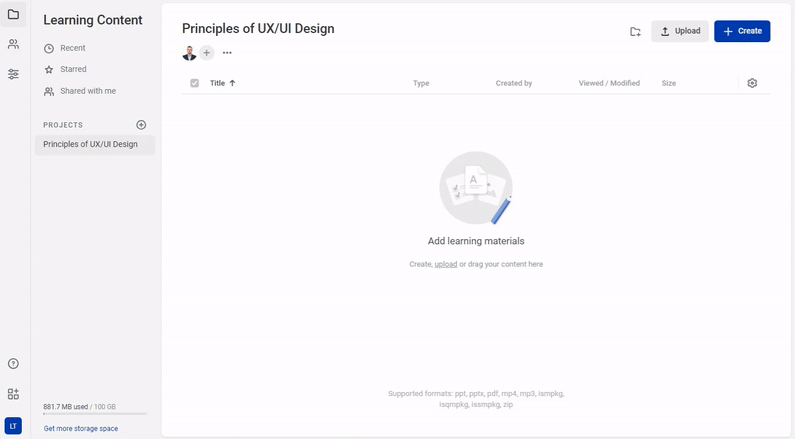Sort by Title column

(x=218, y=83)
